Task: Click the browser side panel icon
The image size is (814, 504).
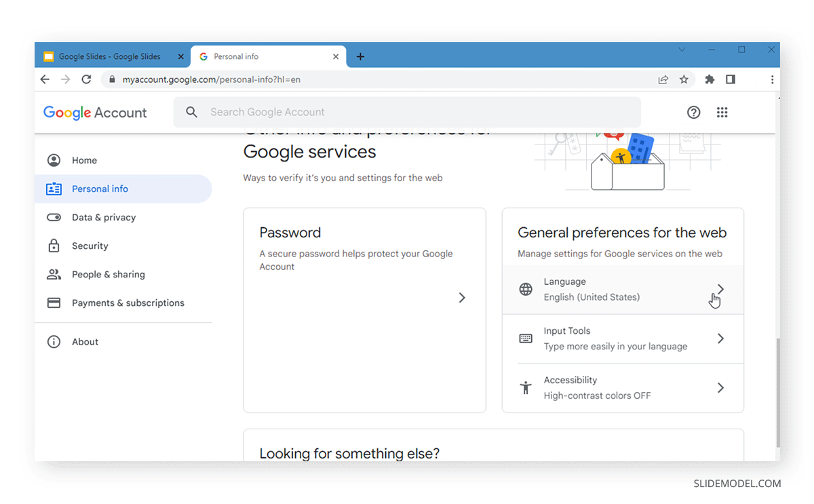Action: [x=731, y=79]
